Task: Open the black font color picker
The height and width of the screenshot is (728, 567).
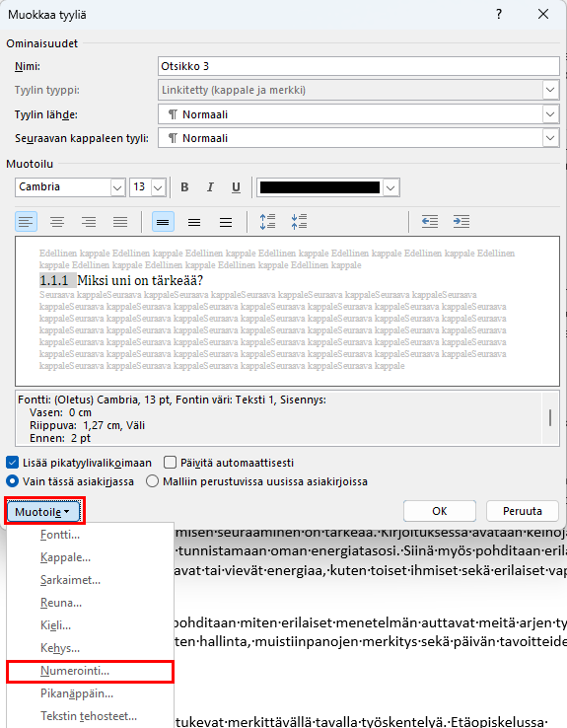Action: pos(328,187)
